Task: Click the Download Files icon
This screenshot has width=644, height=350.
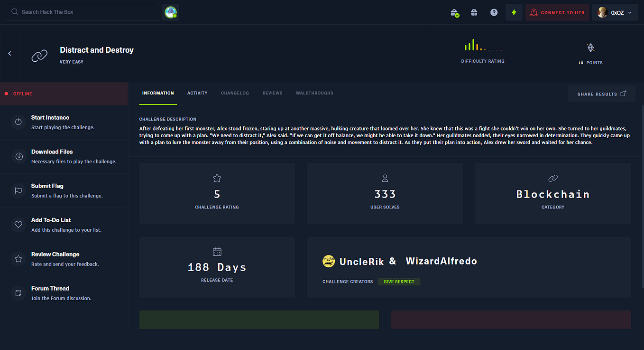Action: tap(18, 156)
